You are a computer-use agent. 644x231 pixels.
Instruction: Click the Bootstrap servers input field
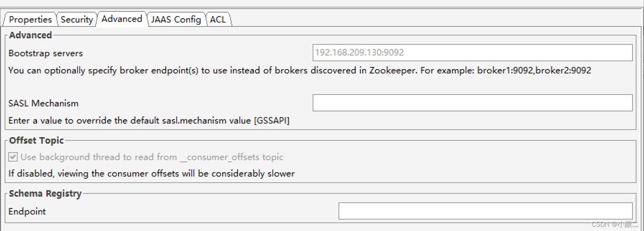(x=472, y=53)
